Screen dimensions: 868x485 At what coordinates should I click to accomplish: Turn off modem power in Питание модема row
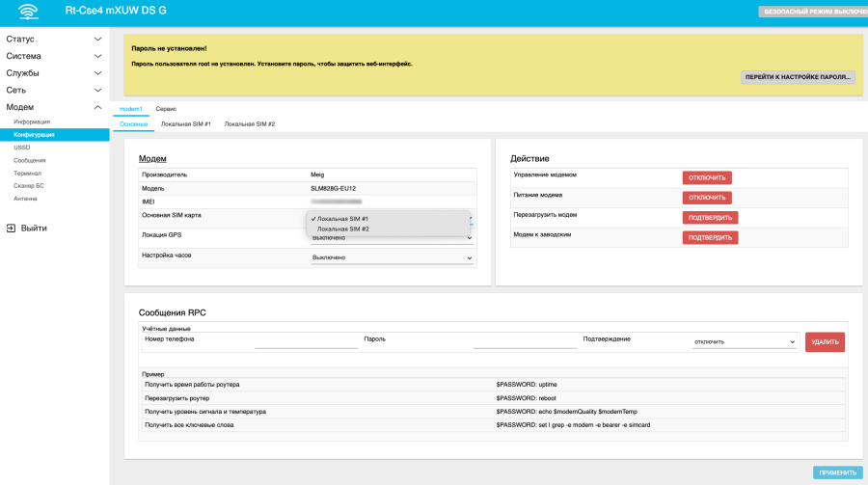coord(706,198)
